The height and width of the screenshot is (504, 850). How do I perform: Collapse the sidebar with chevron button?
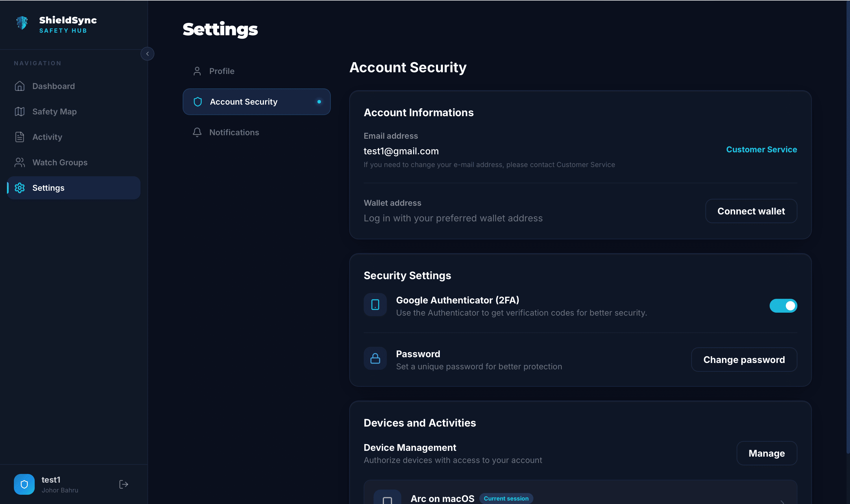[147, 54]
